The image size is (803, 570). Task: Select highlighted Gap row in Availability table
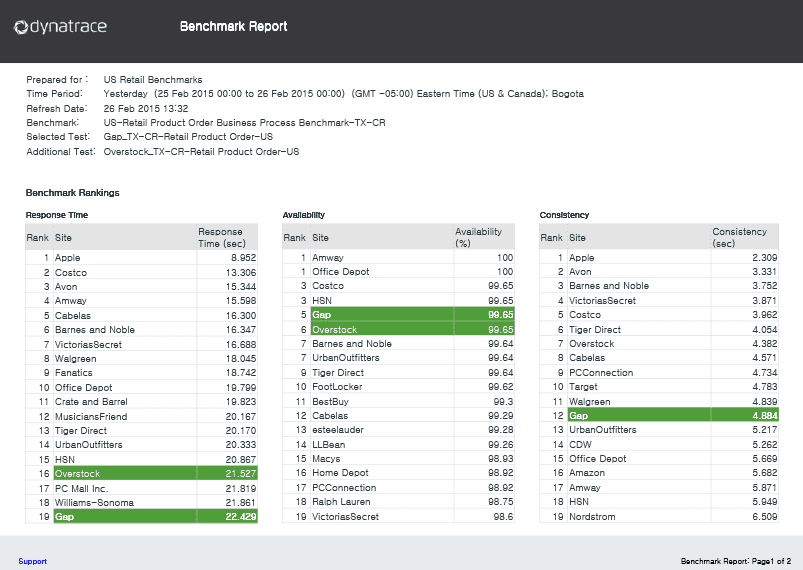[x=398, y=314]
